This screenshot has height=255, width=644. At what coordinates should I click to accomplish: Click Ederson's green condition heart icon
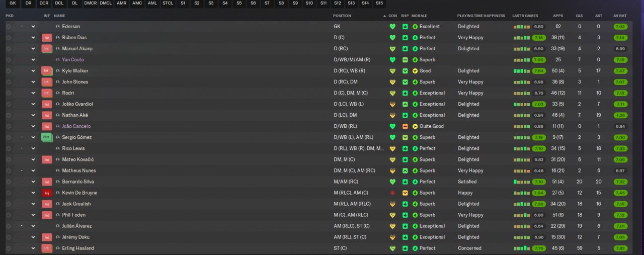point(392,27)
